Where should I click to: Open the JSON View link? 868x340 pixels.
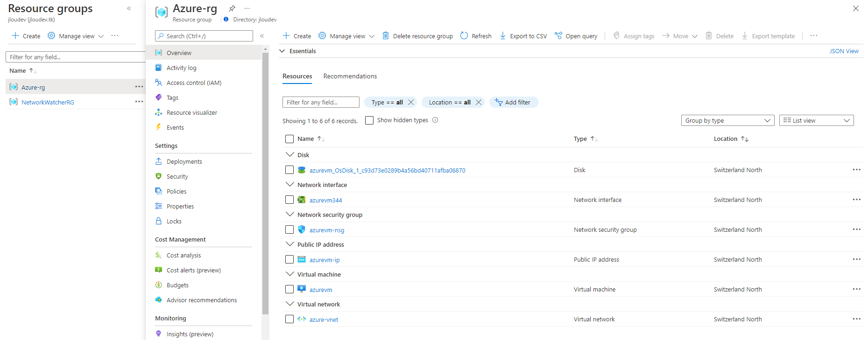[x=844, y=51]
